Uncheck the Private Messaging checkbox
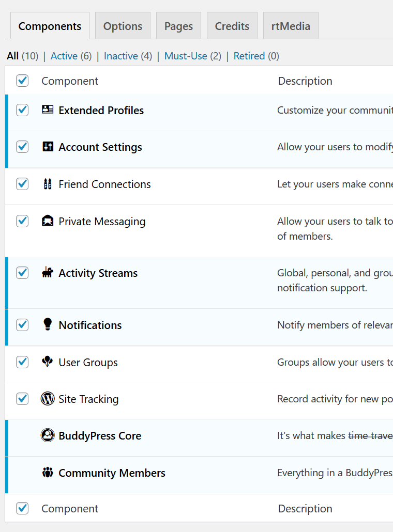 (x=22, y=221)
